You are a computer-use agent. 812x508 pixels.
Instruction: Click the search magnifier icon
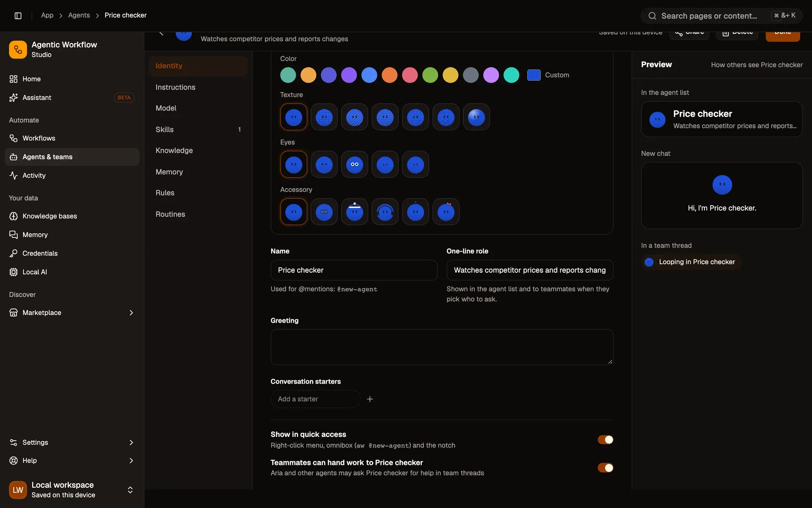pyautogui.click(x=652, y=16)
